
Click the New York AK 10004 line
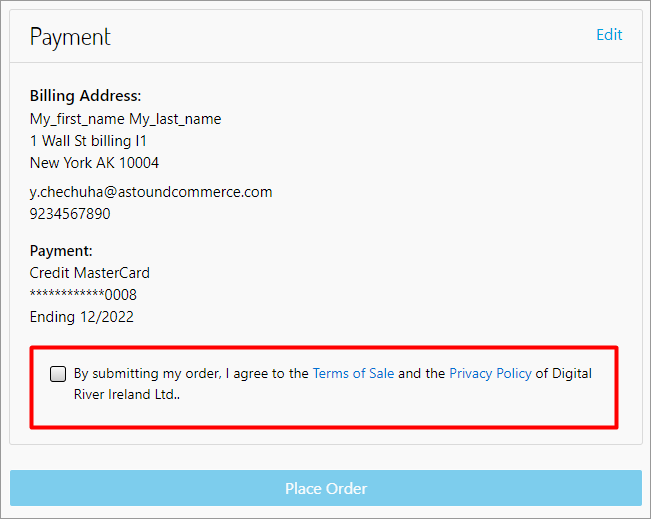[94, 163]
